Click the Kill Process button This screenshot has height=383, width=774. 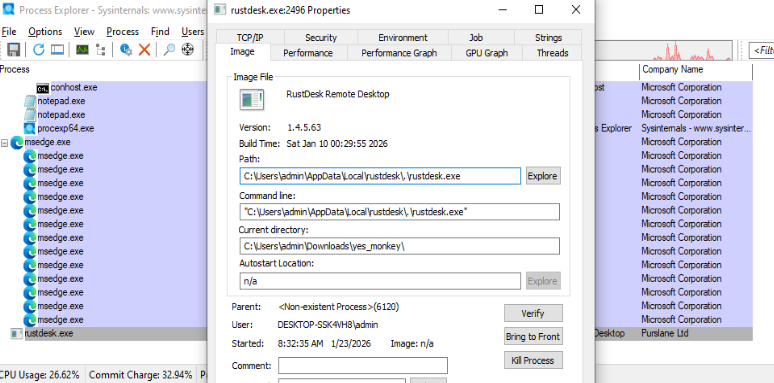coord(533,360)
